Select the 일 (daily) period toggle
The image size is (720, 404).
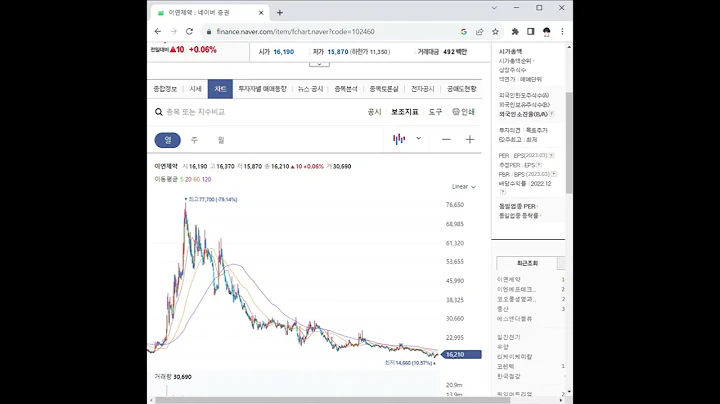(x=168, y=140)
